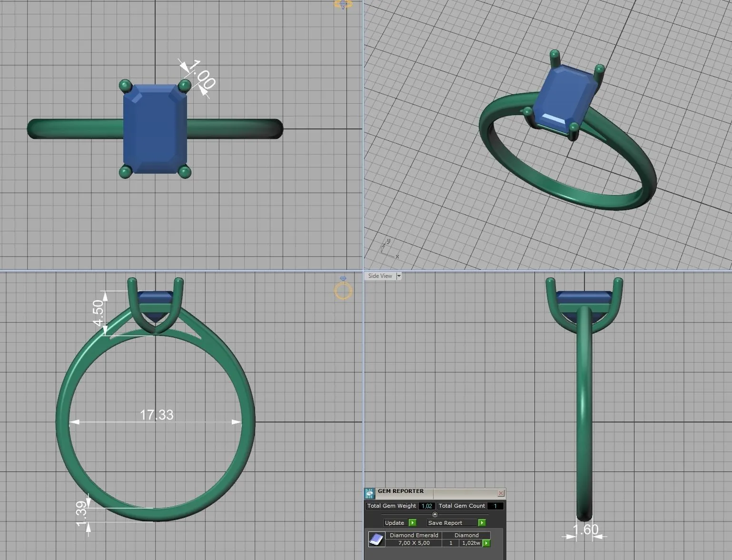Click the Update button
Screen dimensions: 732x560
pos(395,523)
